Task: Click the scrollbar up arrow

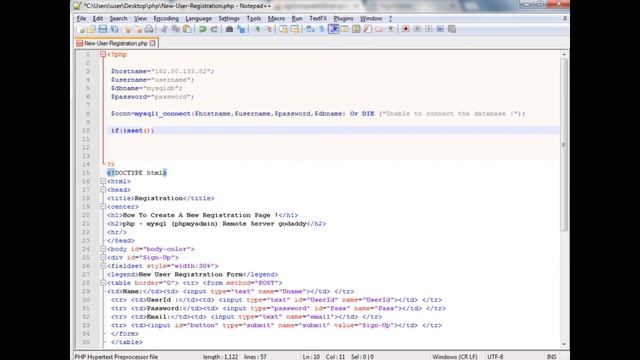Action: point(564,54)
